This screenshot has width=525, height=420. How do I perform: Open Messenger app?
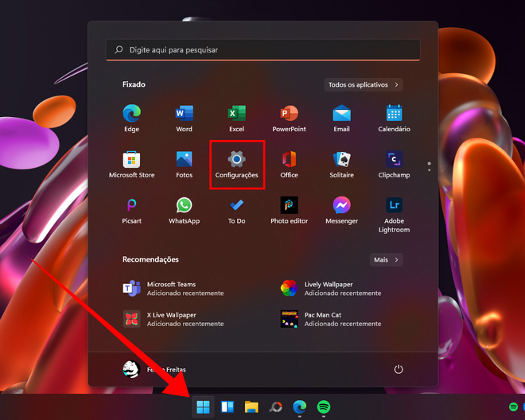coord(341,210)
